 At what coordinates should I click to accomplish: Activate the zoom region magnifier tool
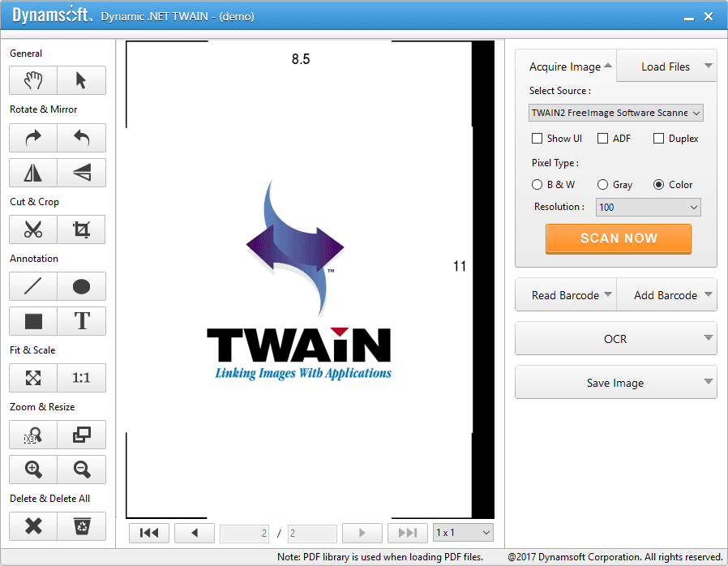[33, 435]
